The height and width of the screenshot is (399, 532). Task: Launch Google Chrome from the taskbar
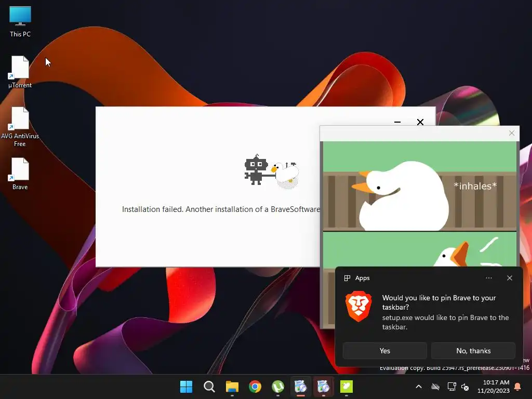click(x=255, y=387)
